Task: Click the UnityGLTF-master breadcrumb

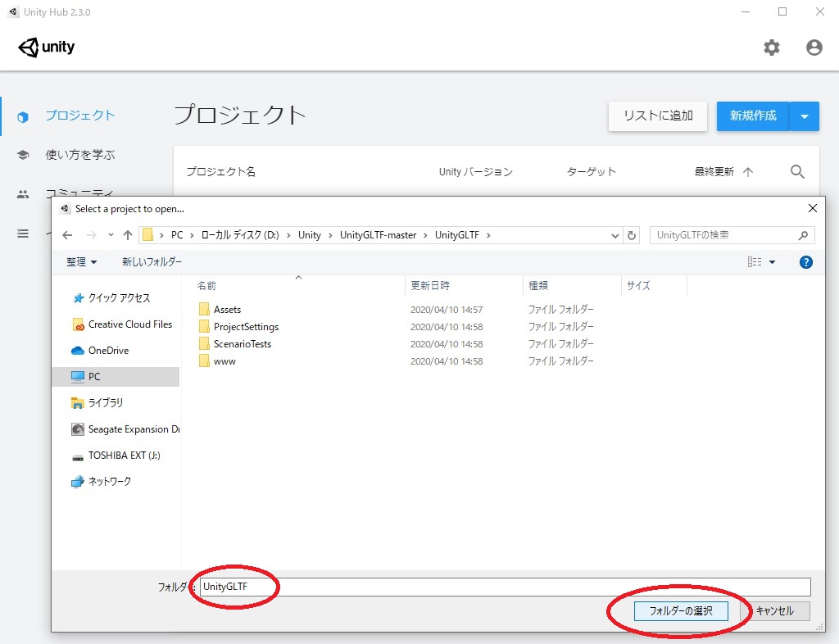Action: (x=378, y=235)
